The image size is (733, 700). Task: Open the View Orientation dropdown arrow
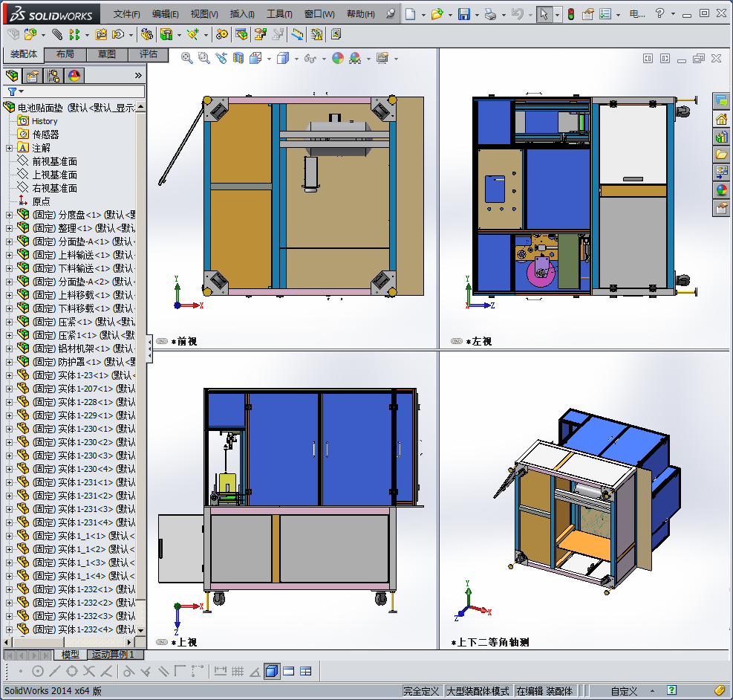(269, 59)
